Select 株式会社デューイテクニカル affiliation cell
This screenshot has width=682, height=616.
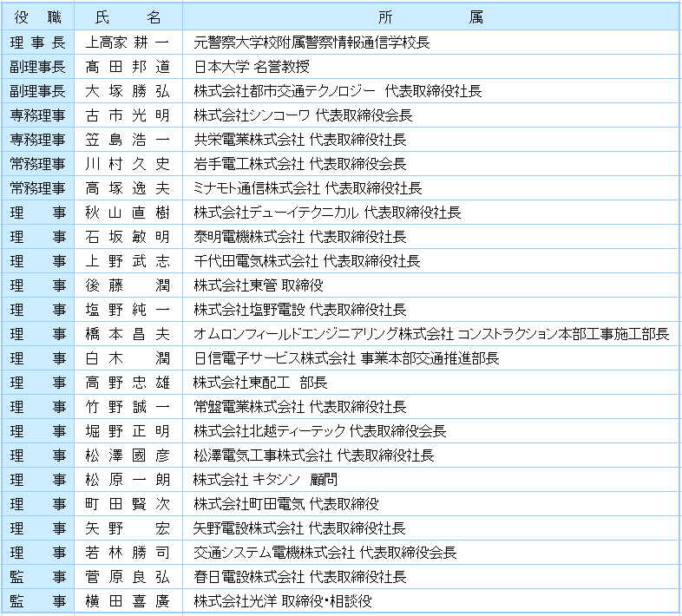[431, 213]
